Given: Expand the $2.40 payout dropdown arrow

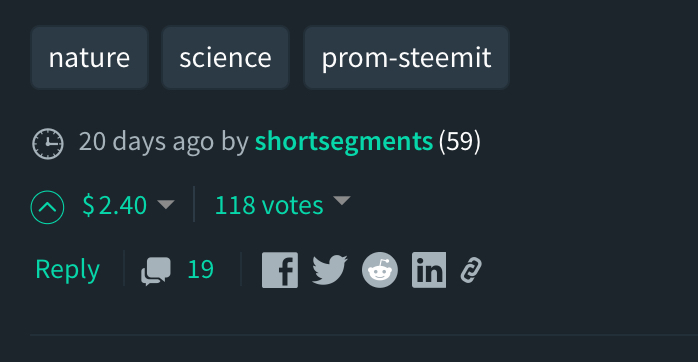Looking at the screenshot, I should (x=166, y=204).
